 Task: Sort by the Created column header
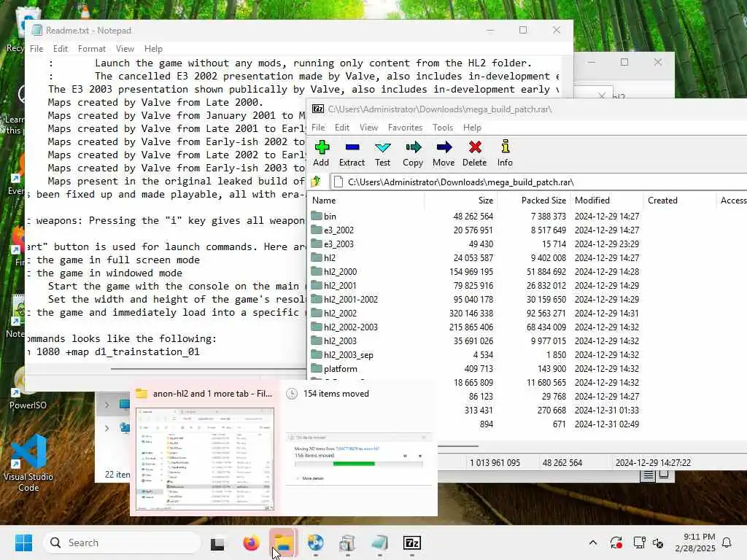pyautogui.click(x=680, y=201)
